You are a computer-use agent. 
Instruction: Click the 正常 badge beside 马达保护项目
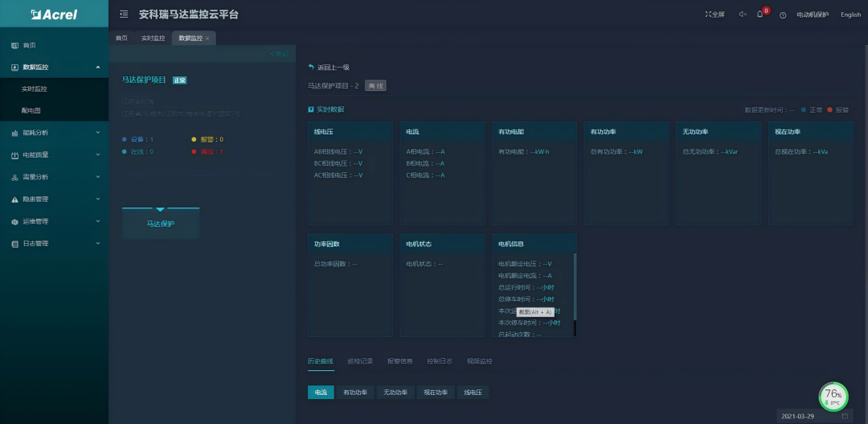pyautogui.click(x=180, y=80)
